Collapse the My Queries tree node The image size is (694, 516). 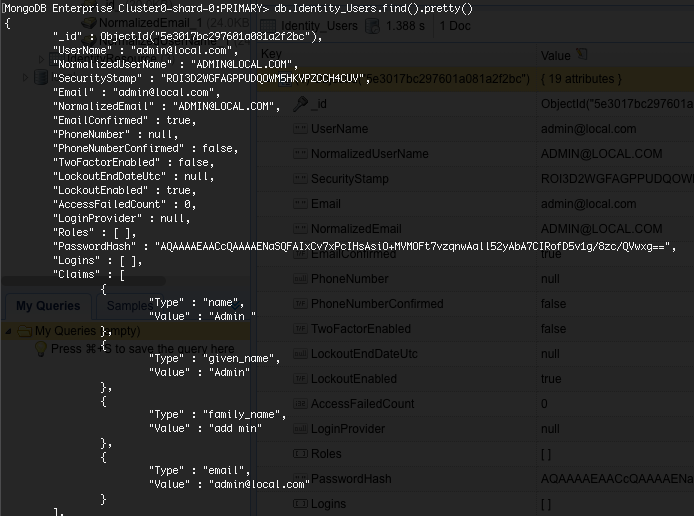(8, 331)
